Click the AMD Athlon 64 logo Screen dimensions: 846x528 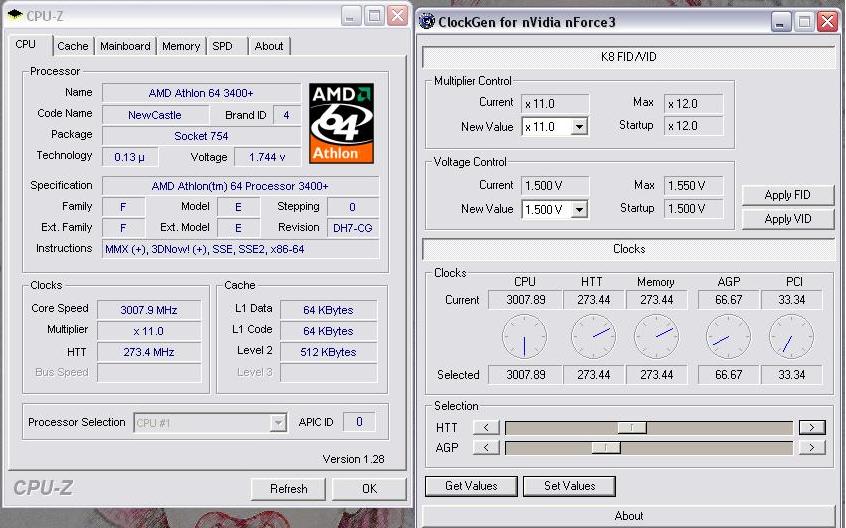(342, 124)
